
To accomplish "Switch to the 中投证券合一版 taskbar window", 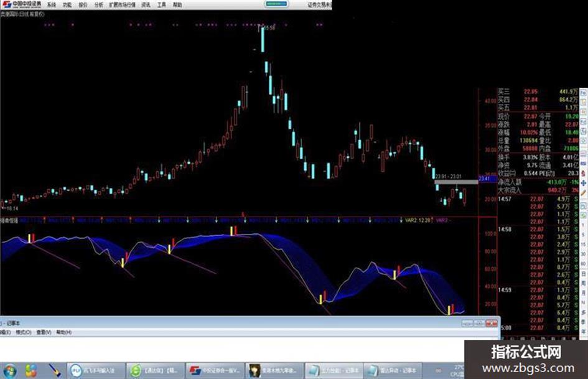I will (x=215, y=371).
